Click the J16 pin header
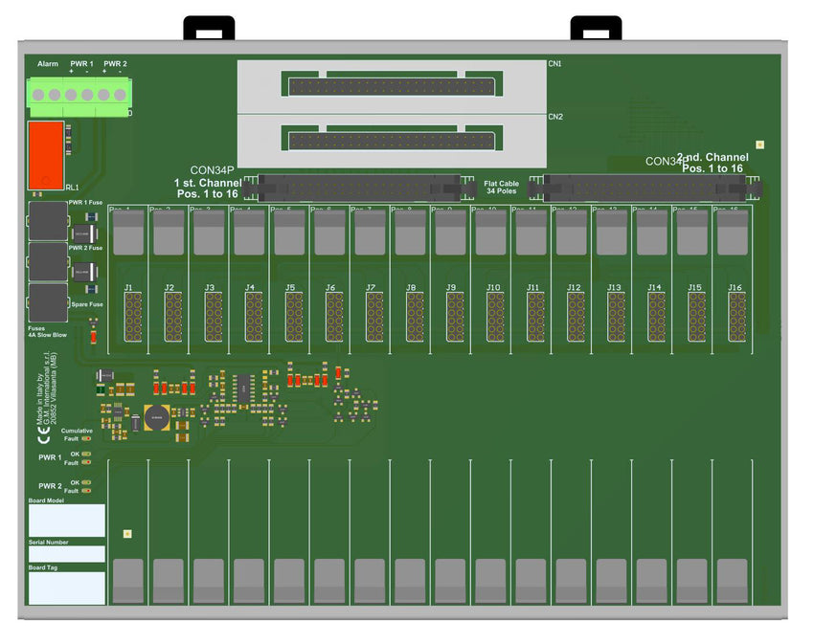Screen dimensions: 814x644 736,317
